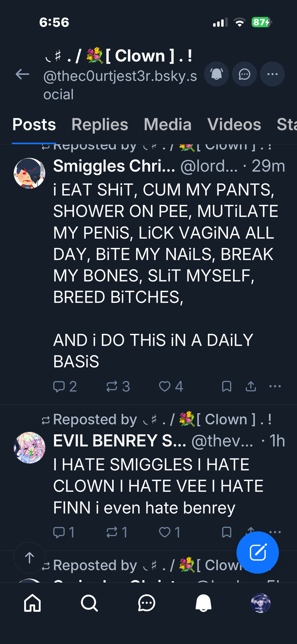Open chat message icon in profile header
Screen dimensions: 297x644
244,74
